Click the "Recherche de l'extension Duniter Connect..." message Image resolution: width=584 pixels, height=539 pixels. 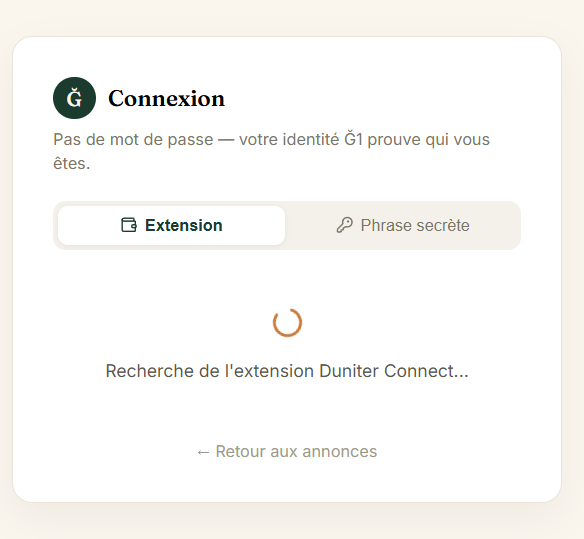[287, 371]
